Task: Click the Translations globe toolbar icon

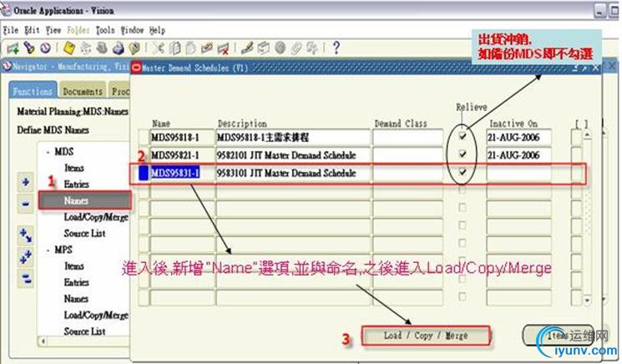Action: pos(280,48)
